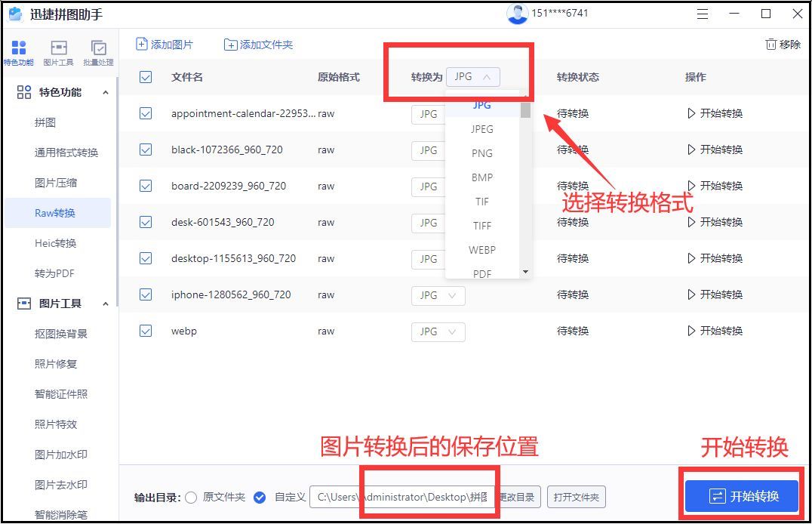The height and width of the screenshot is (524, 812).
Task: Uncheck the desktop-1155613_960_720 checkbox
Action: (x=146, y=259)
